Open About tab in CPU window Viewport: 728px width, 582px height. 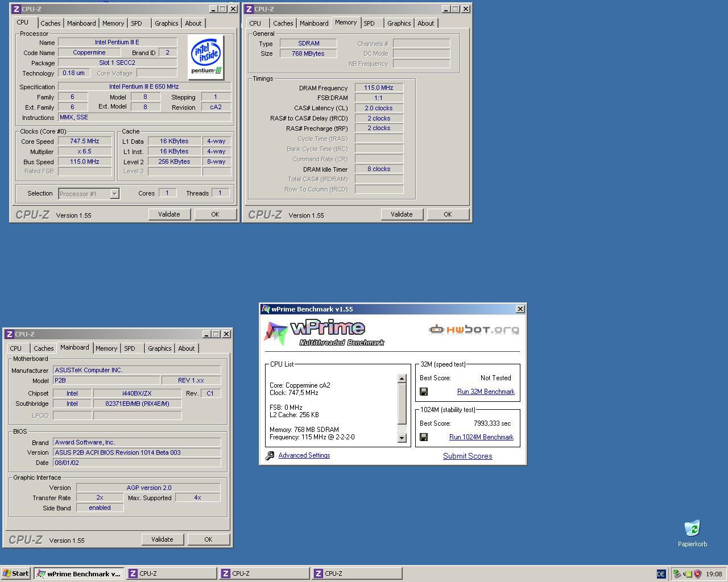click(x=193, y=23)
